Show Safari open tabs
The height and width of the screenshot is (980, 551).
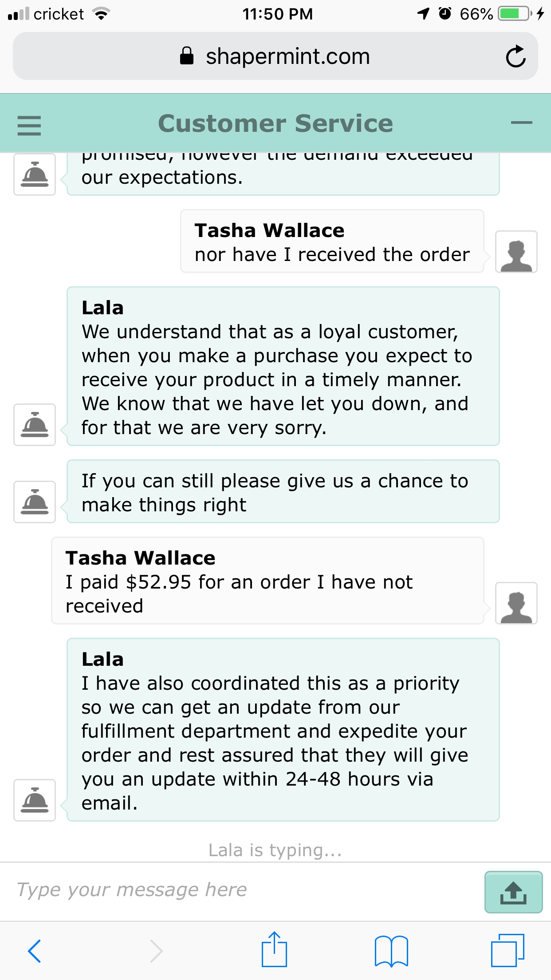coord(508,951)
